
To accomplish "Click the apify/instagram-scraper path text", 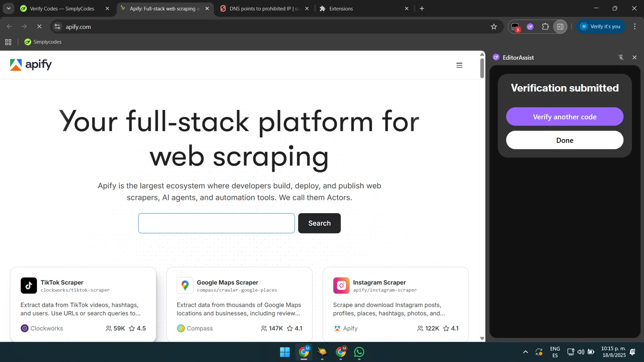I will click(385, 290).
